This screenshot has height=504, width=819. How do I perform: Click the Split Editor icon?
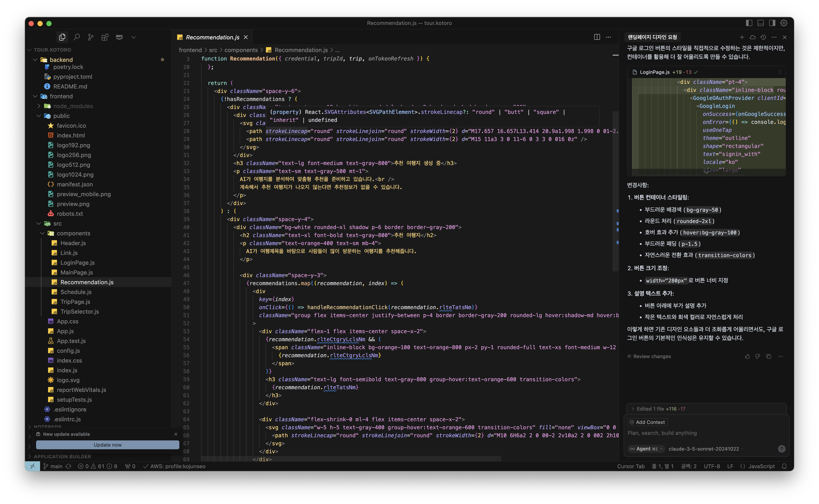pos(597,37)
